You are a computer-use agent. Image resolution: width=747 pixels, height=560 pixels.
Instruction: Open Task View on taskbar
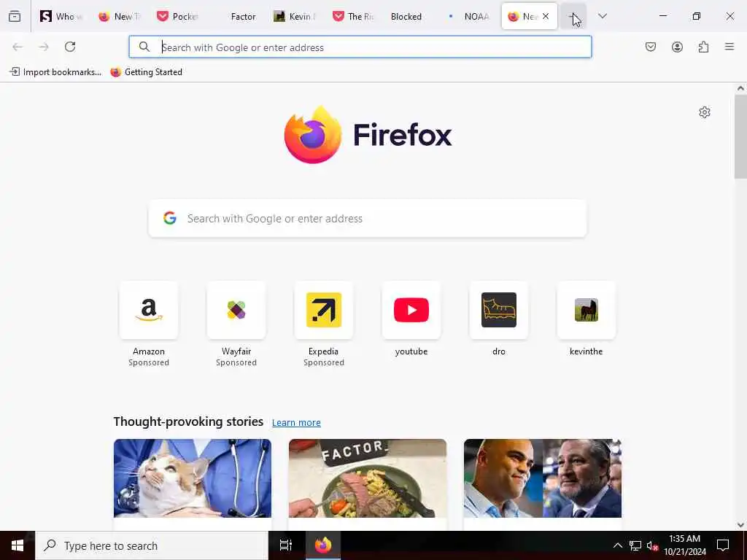[x=286, y=545]
